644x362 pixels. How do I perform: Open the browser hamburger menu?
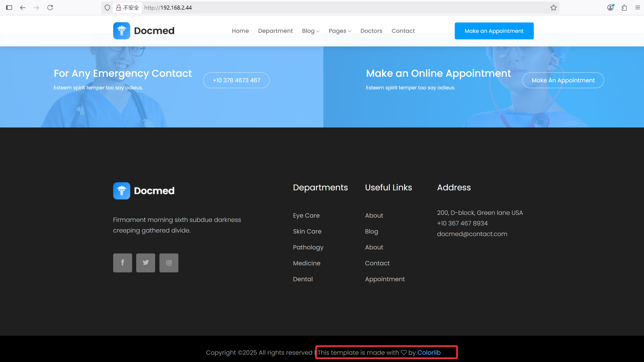click(637, 8)
